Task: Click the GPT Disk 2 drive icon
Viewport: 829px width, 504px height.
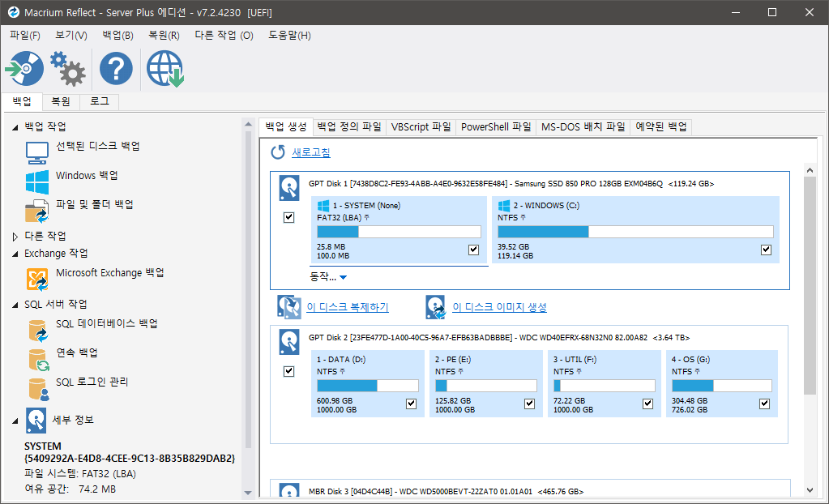Action: tap(289, 342)
